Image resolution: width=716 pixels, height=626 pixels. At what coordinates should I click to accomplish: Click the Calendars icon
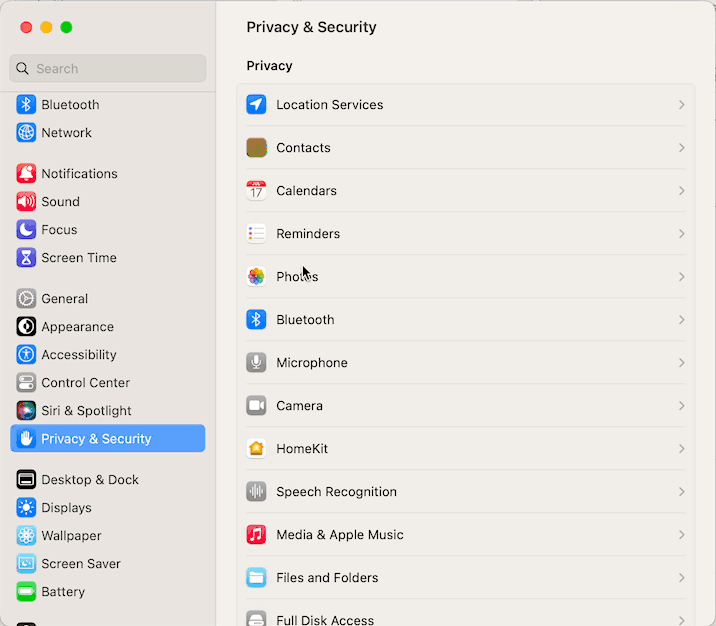coord(256,191)
